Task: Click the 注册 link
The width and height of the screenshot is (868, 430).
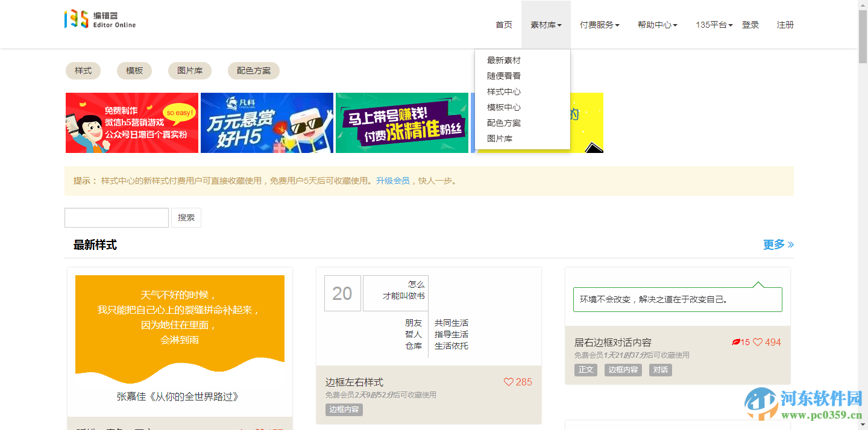Action: (x=785, y=25)
